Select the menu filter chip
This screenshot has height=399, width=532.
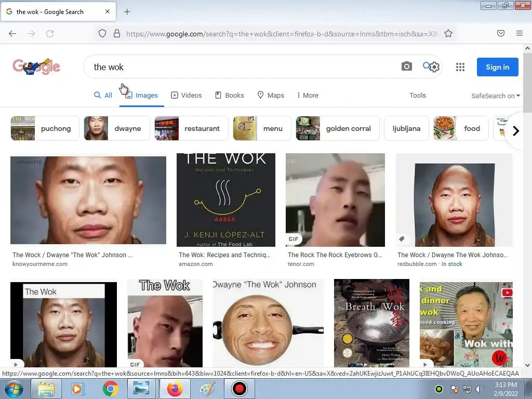tap(262, 128)
